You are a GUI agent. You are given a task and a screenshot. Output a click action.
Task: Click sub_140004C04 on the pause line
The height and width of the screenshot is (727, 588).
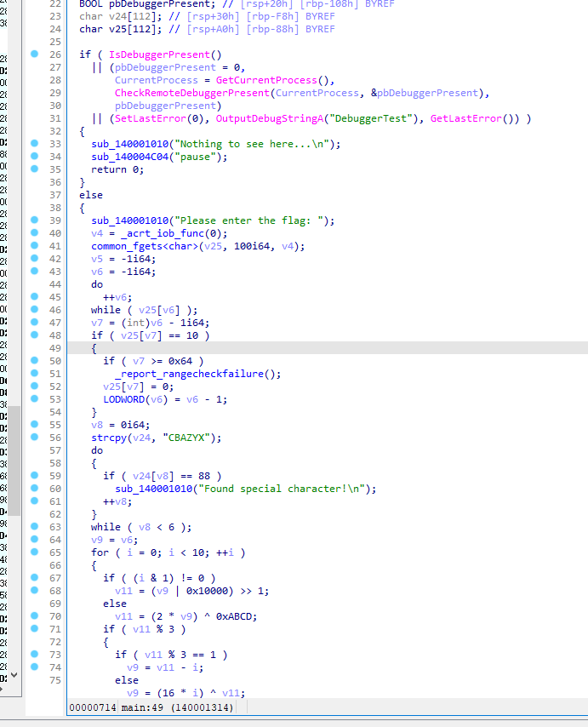tap(131, 157)
